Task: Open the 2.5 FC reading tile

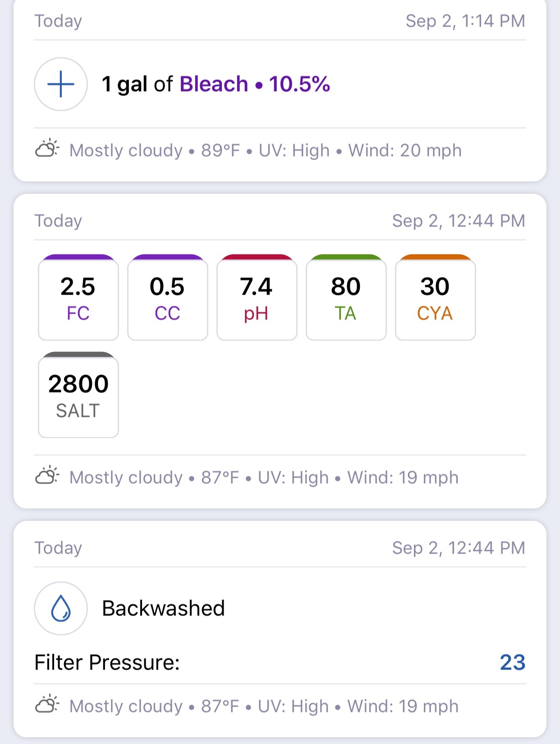Action: point(78,297)
